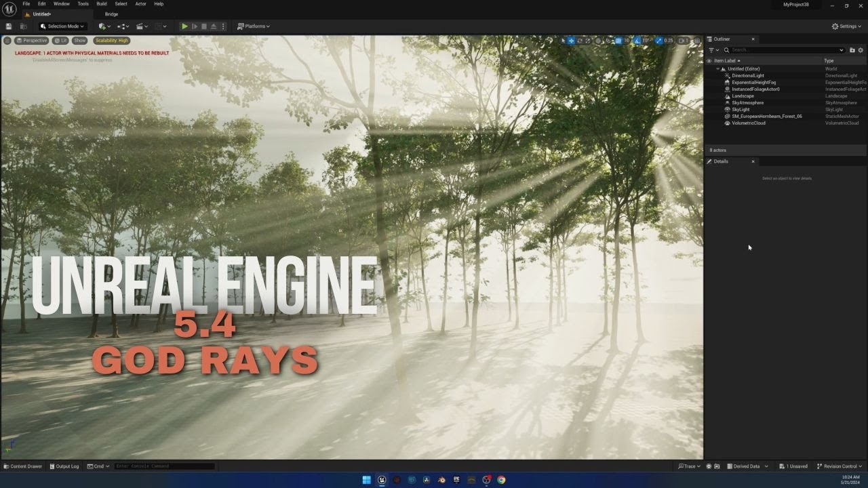868x488 pixels.
Task: Open the Select menu
Action: [121, 4]
